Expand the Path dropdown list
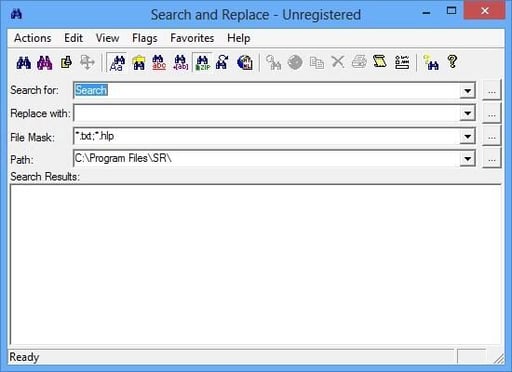The height and width of the screenshot is (372, 512). point(467,159)
